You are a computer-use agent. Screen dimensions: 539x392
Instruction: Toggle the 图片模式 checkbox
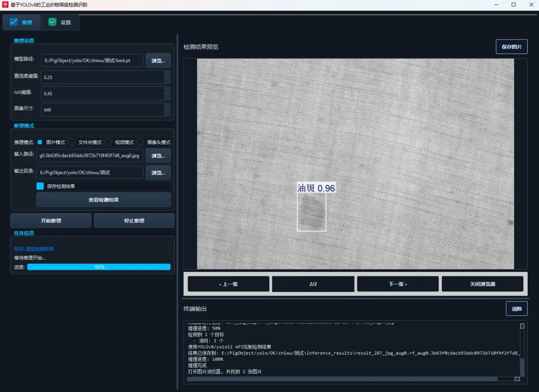[40, 142]
